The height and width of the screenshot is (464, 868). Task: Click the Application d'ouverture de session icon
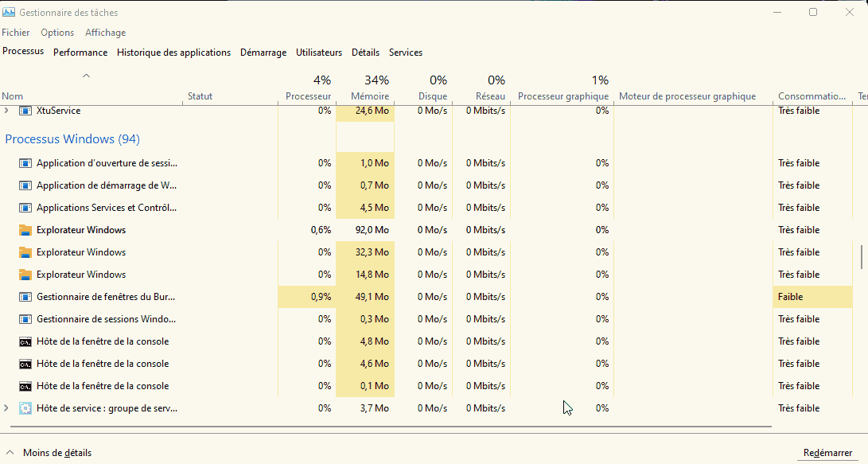(24, 162)
